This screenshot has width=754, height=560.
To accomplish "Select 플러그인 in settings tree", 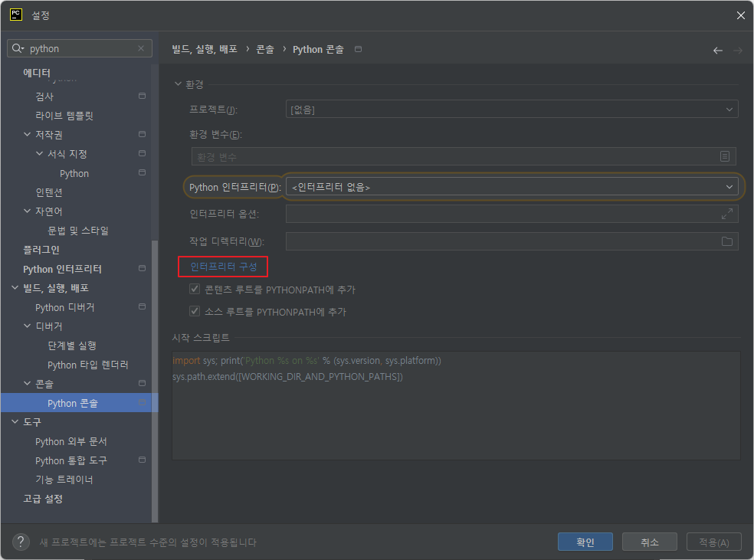I will (x=41, y=250).
